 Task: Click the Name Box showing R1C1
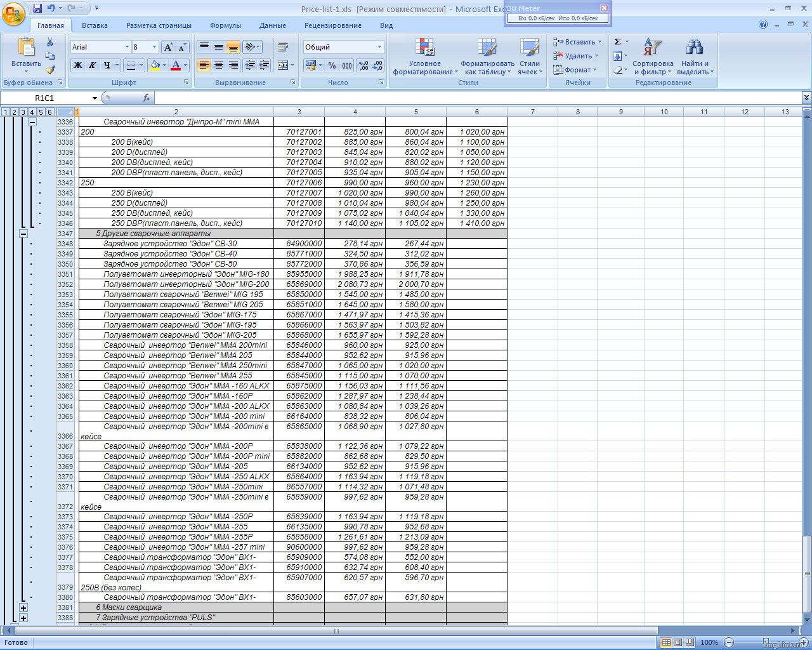[44, 98]
